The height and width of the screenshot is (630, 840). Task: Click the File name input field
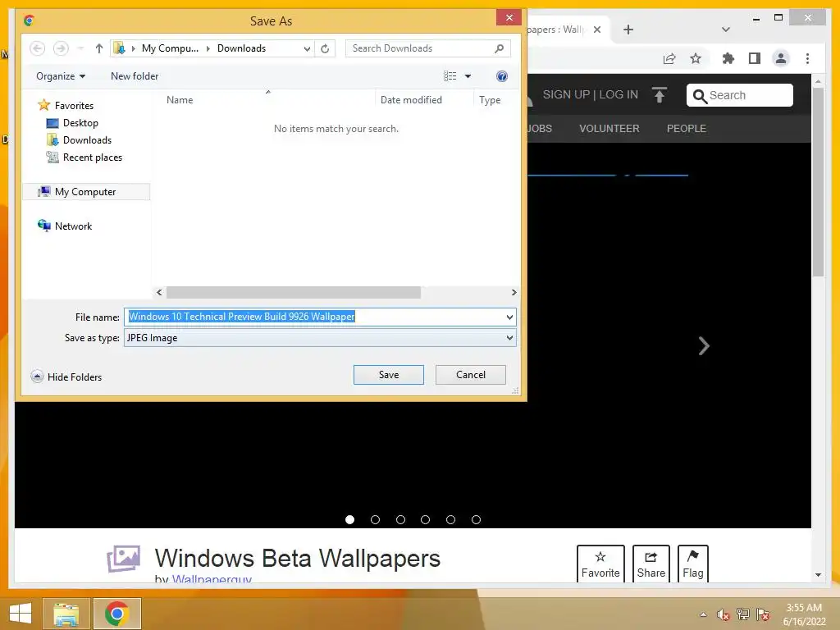click(x=314, y=317)
